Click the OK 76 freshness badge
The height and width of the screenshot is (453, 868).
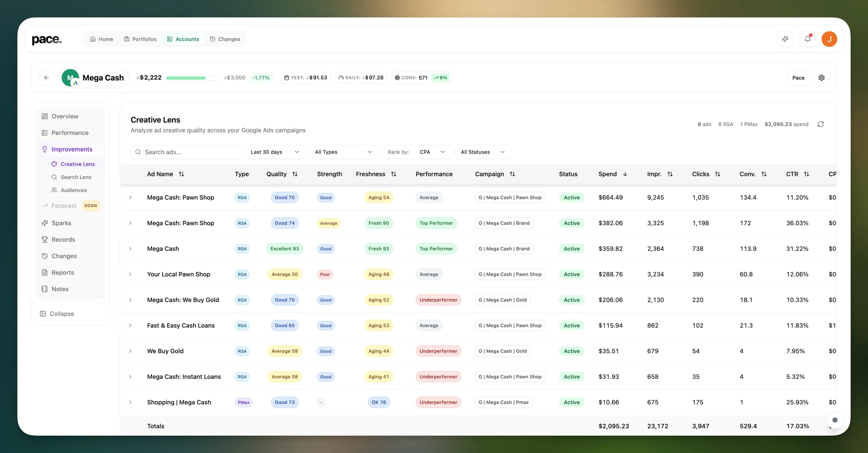click(x=379, y=402)
